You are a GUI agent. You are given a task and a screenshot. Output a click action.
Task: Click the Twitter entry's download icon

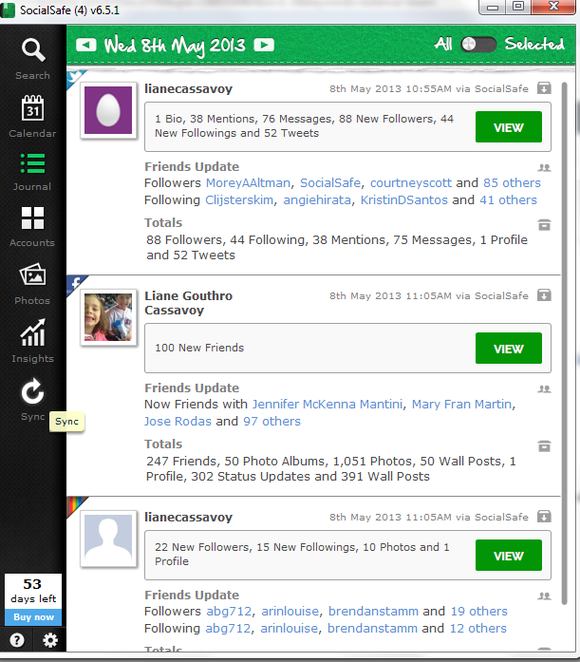coord(544,88)
